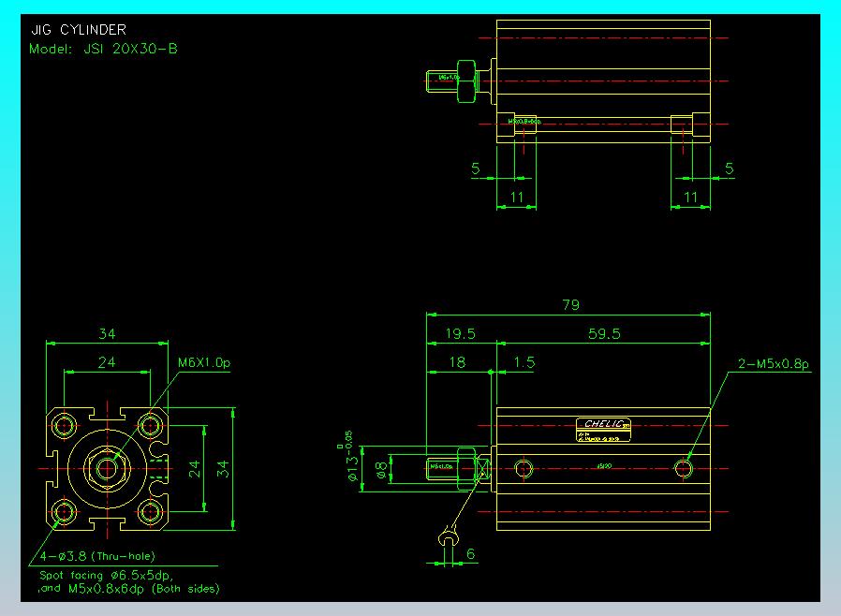
Task: Click the 59.5 body length dimension
Action: pos(603,333)
